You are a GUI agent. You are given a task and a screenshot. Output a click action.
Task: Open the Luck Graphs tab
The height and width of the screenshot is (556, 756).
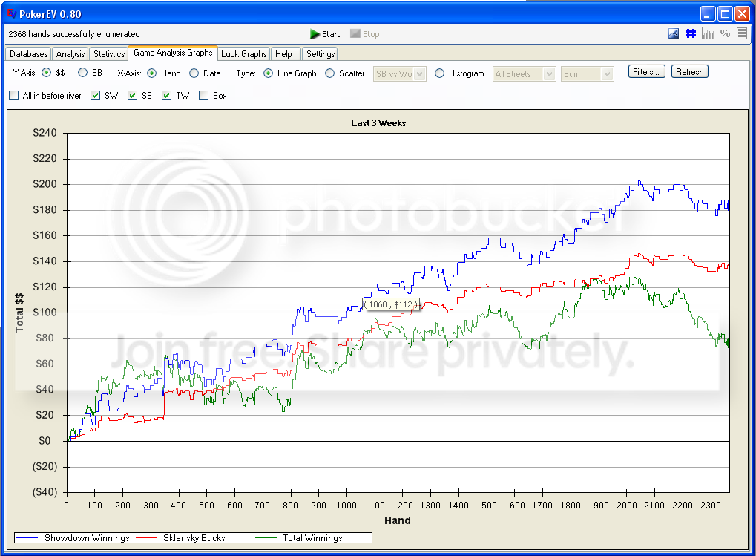click(244, 54)
